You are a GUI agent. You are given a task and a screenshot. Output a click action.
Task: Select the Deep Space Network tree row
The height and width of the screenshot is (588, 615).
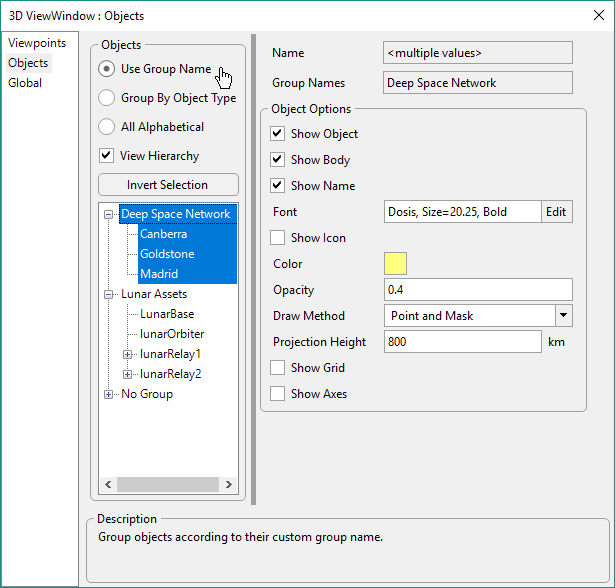coord(178,214)
